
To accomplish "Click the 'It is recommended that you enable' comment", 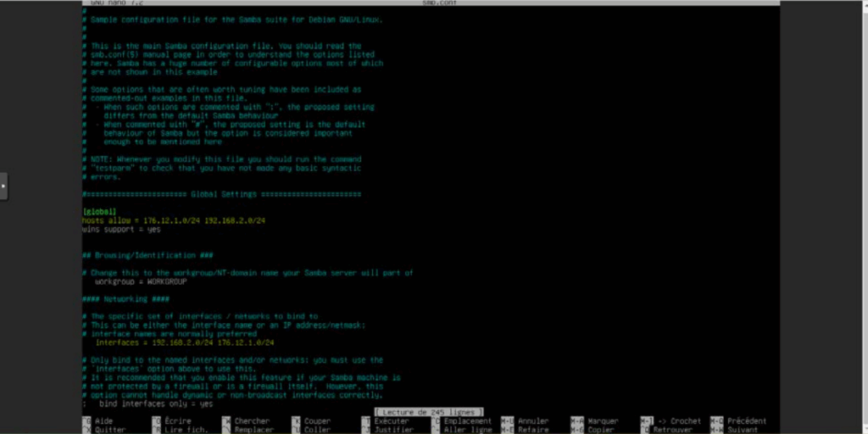I will [242, 377].
